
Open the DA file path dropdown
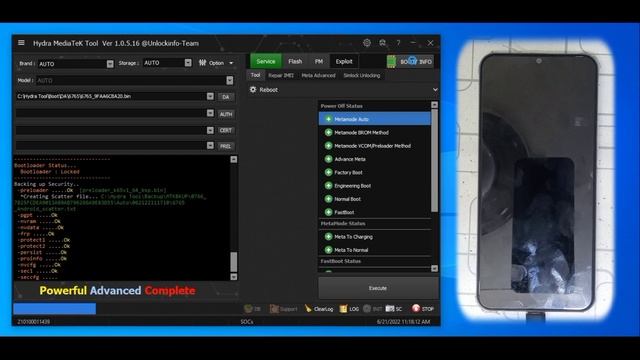[x=210, y=96]
